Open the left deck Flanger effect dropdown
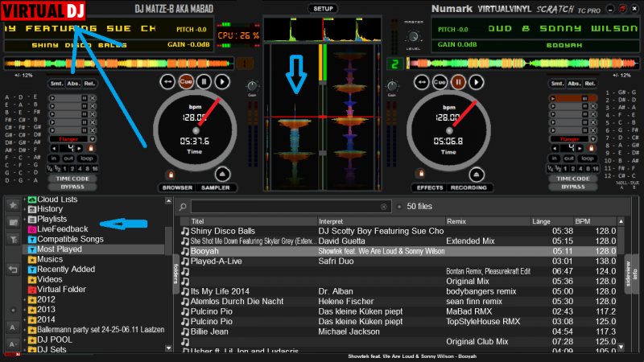Image resolution: width=644 pixels, height=362 pixels. click(93, 139)
